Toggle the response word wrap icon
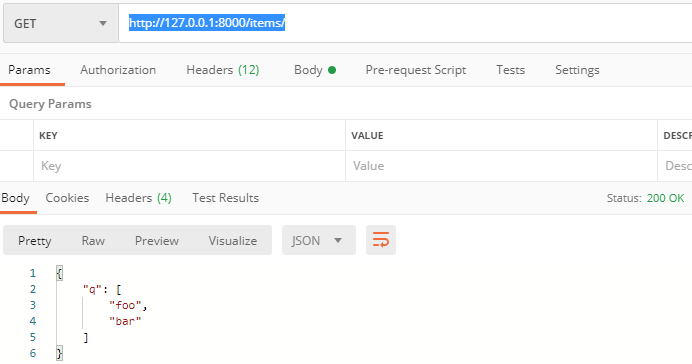 [380, 240]
